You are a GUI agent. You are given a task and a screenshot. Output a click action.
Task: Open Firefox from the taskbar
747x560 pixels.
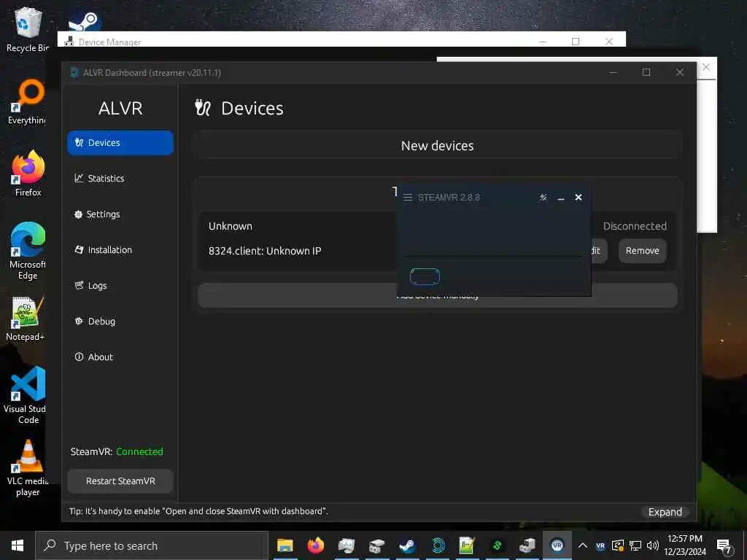315,545
